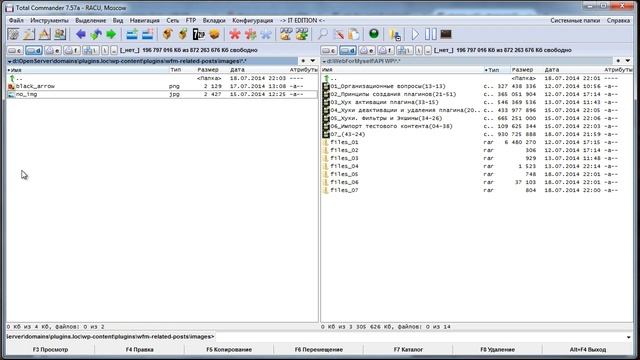Click the two-column panels icon
This screenshot has height=360, width=640.
[x=431, y=34]
